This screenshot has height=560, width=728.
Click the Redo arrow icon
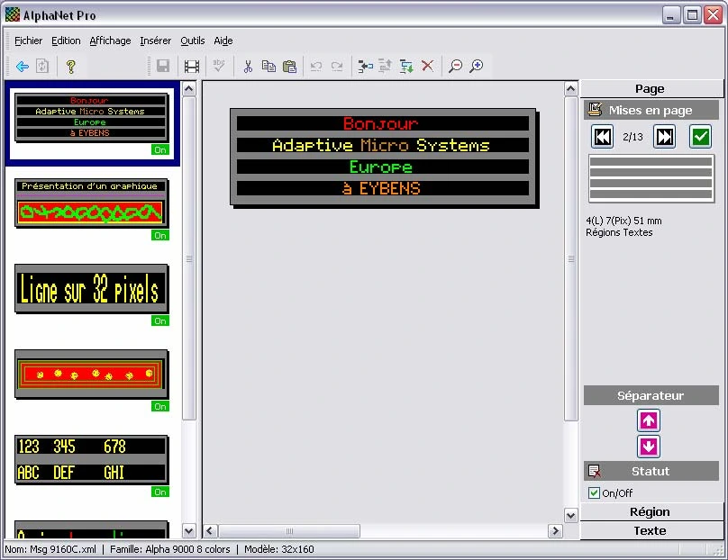pos(337,67)
